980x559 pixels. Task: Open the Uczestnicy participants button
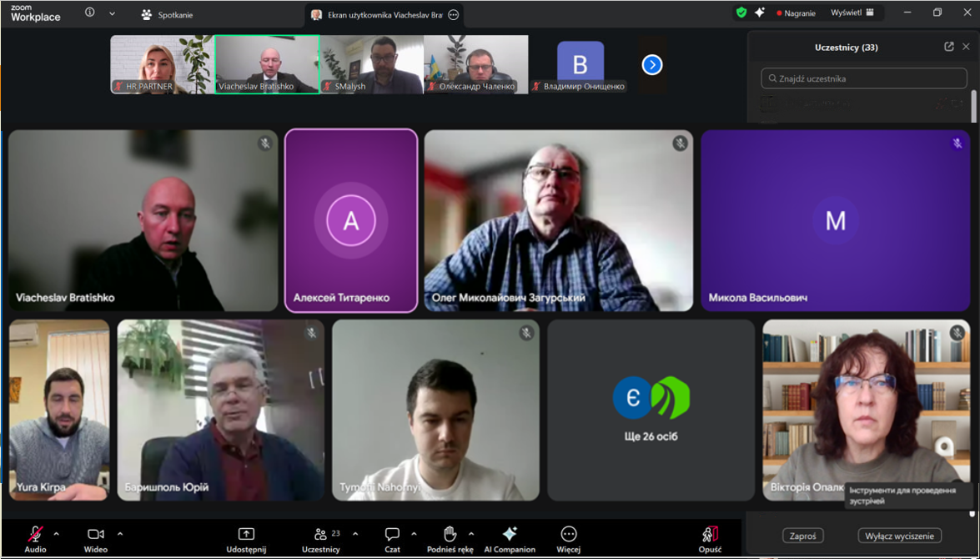(320, 540)
